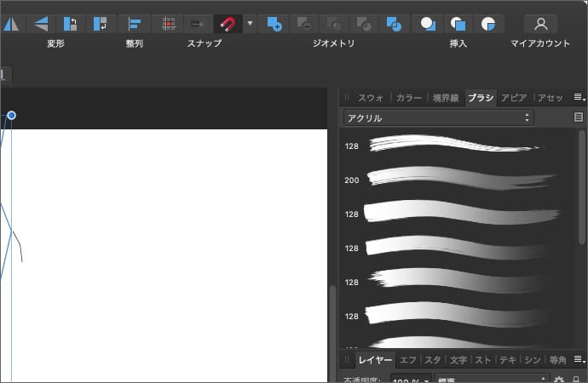Click the Geometry divide icon

coord(393,24)
